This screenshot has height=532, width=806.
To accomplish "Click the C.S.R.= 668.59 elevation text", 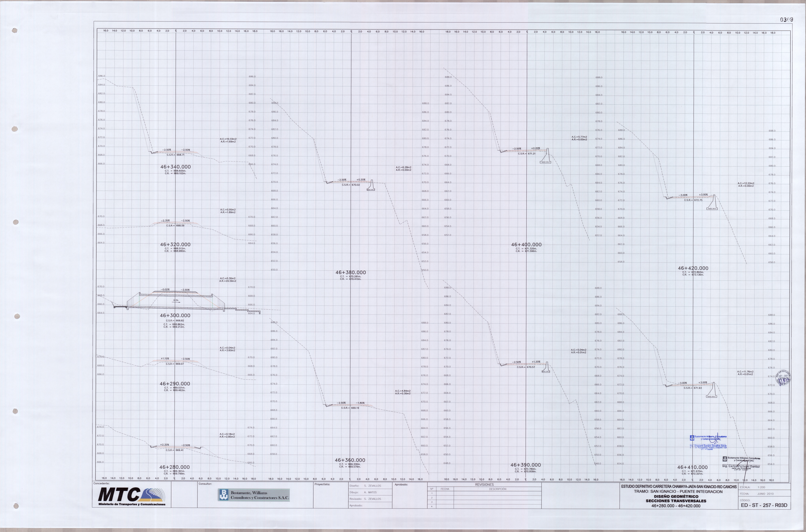I will tap(175, 226).
